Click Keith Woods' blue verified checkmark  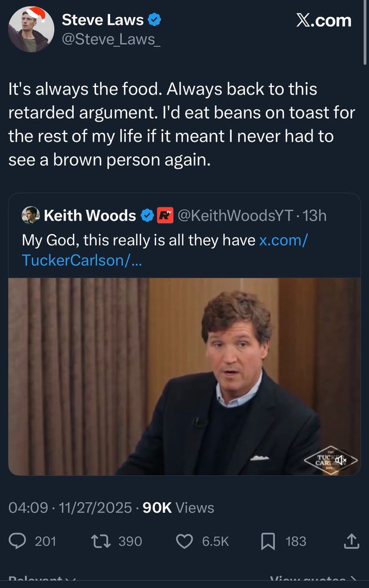coord(146,216)
